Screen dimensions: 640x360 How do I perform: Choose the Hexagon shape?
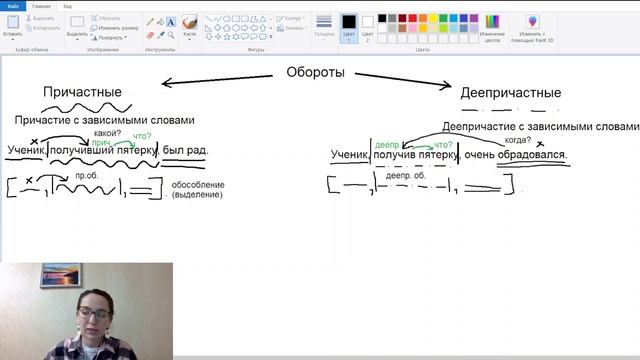[236, 28]
